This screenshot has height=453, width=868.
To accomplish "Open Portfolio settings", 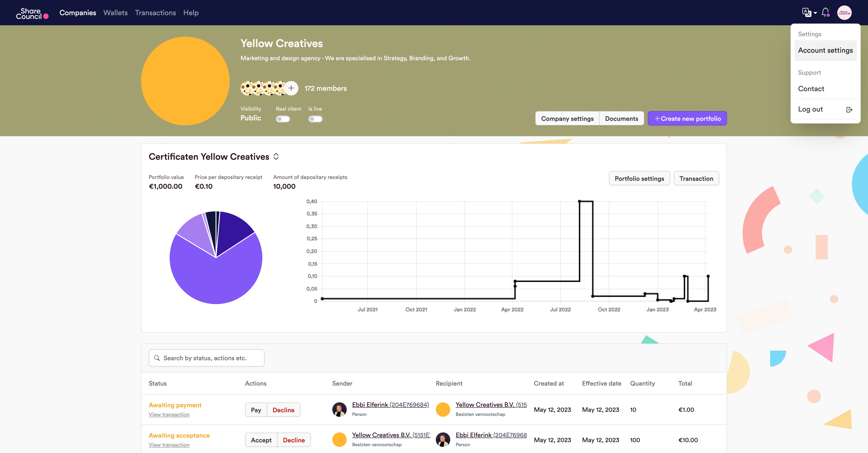I will click(639, 179).
